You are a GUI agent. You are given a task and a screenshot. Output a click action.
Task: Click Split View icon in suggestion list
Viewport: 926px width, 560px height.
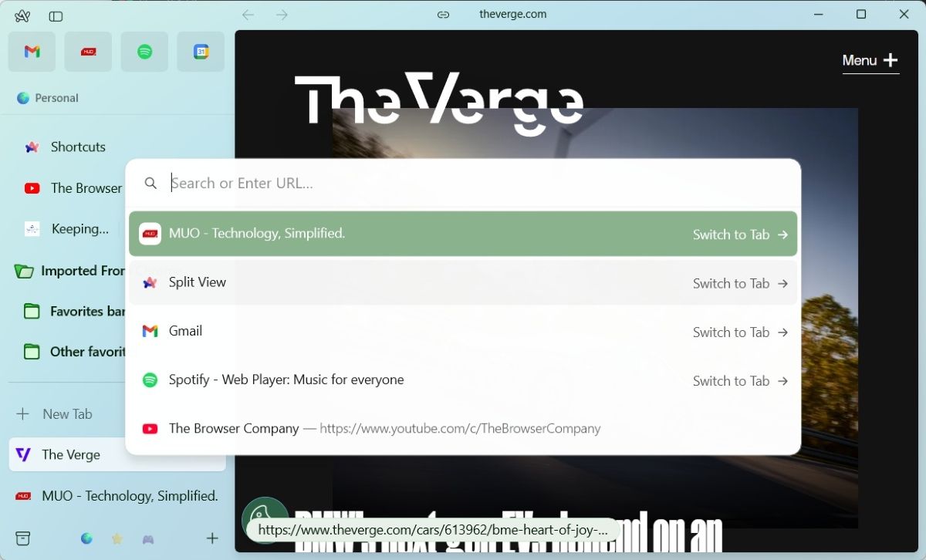point(150,283)
